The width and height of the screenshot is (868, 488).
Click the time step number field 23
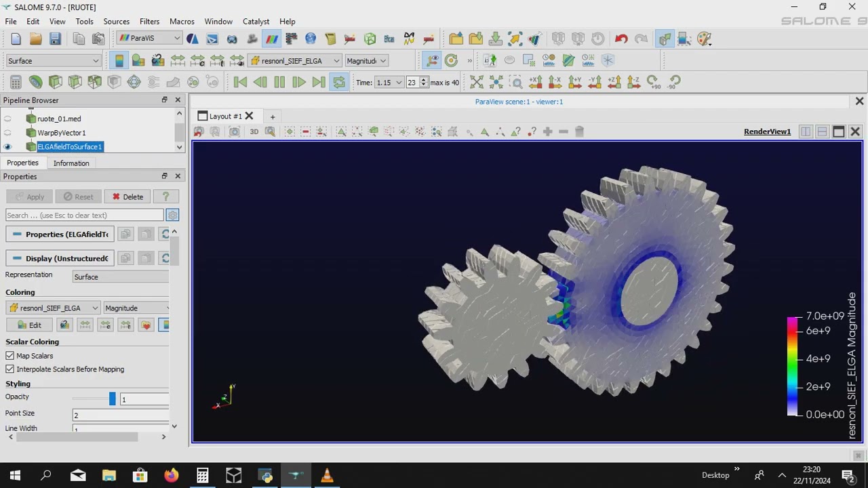click(x=412, y=82)
